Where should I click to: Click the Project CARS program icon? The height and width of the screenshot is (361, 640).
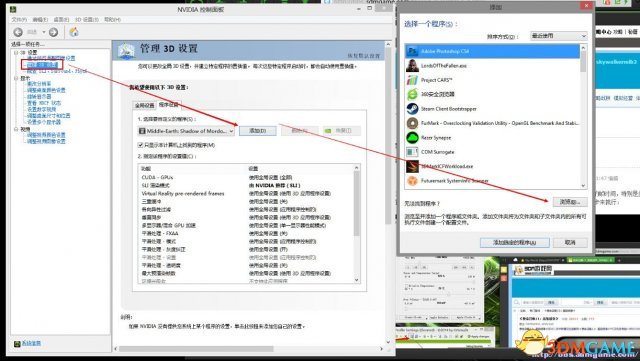click(412, 80)
